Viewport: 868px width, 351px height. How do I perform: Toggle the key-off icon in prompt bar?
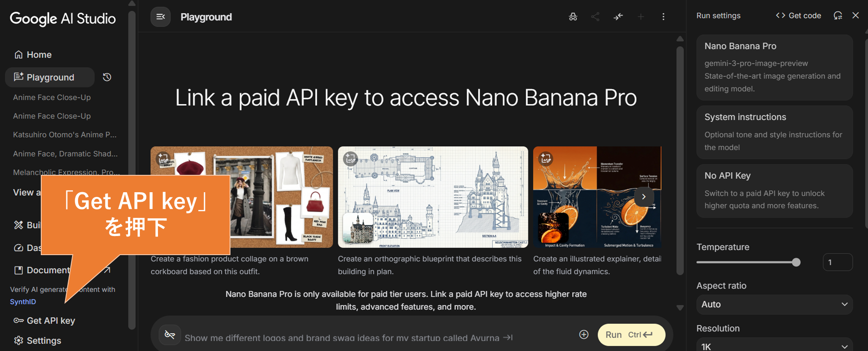click(x=170, y=335)
